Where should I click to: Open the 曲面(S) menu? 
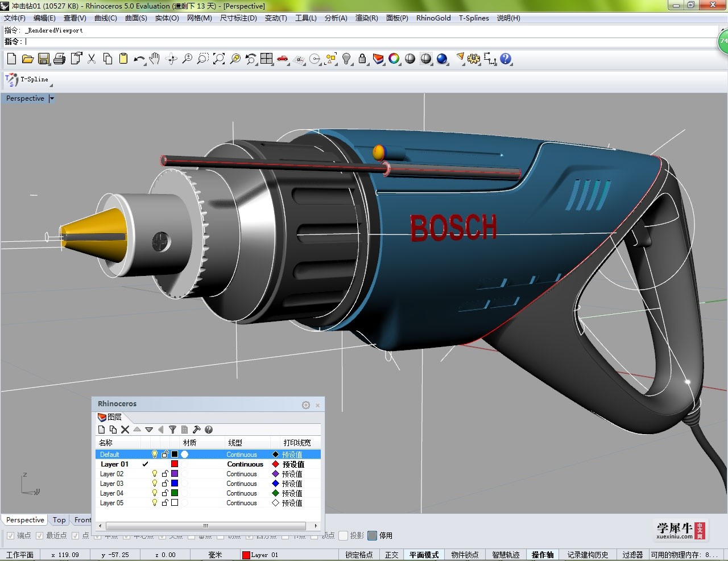click(x=136, y=18)
